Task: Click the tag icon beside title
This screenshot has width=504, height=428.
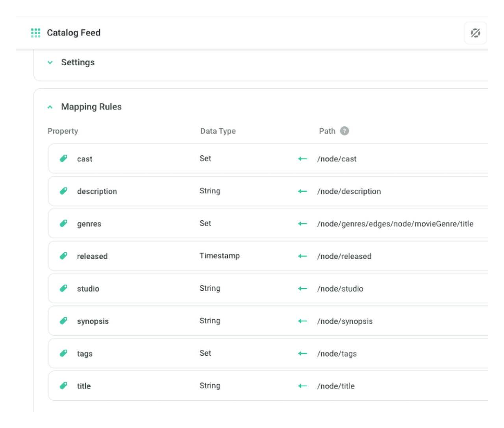Action: tap(63, 386)
